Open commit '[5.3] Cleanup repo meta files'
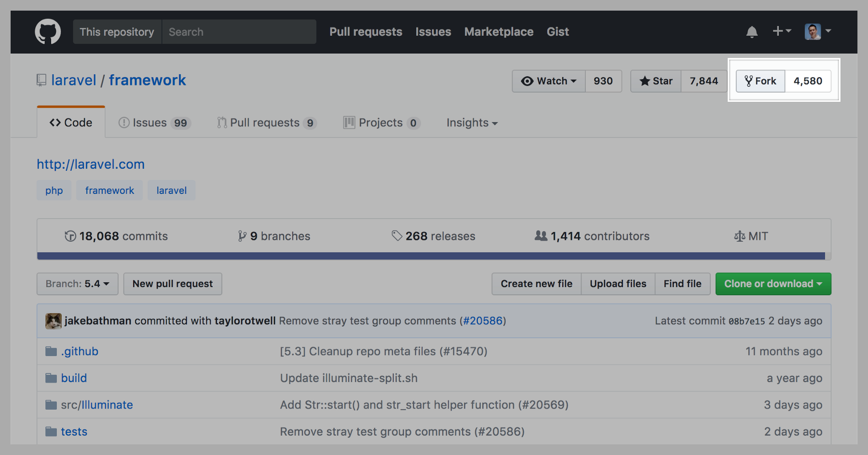The height and width of the screenshot is (455, 868). 384,351
